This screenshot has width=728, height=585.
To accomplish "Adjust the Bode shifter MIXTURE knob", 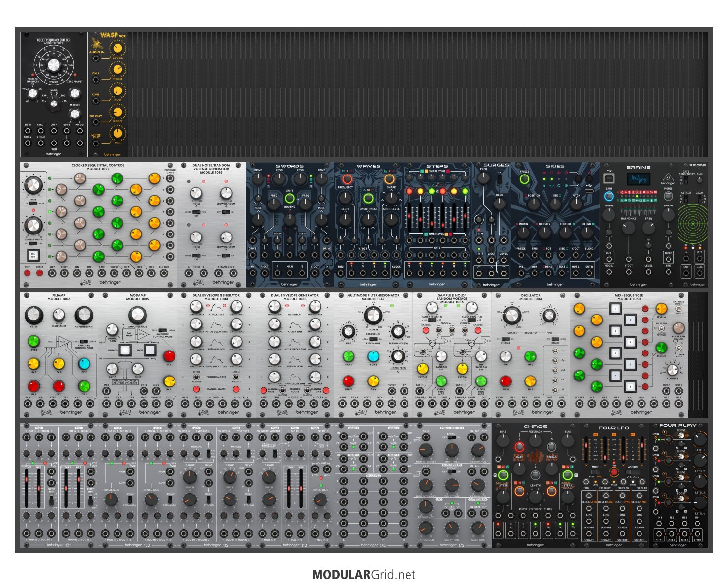I will point(74,114).
